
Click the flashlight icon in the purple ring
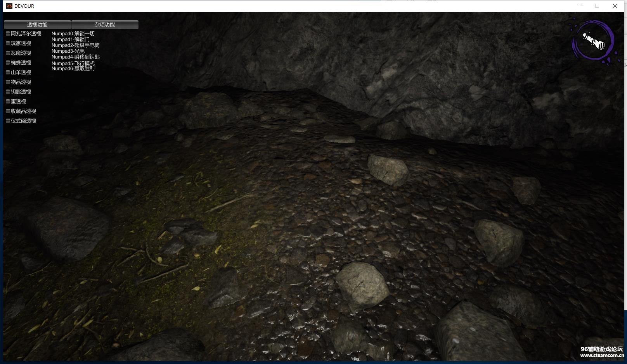tap(593, 41)
